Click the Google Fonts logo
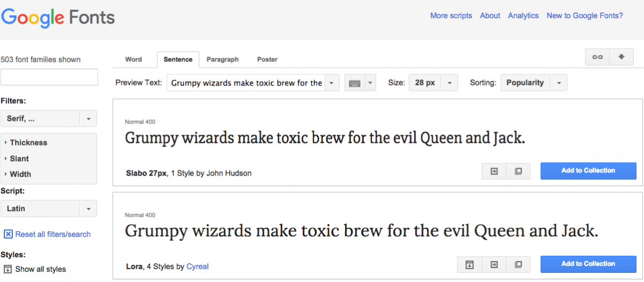This screenshot has width=644, height=282. [58, 18]
